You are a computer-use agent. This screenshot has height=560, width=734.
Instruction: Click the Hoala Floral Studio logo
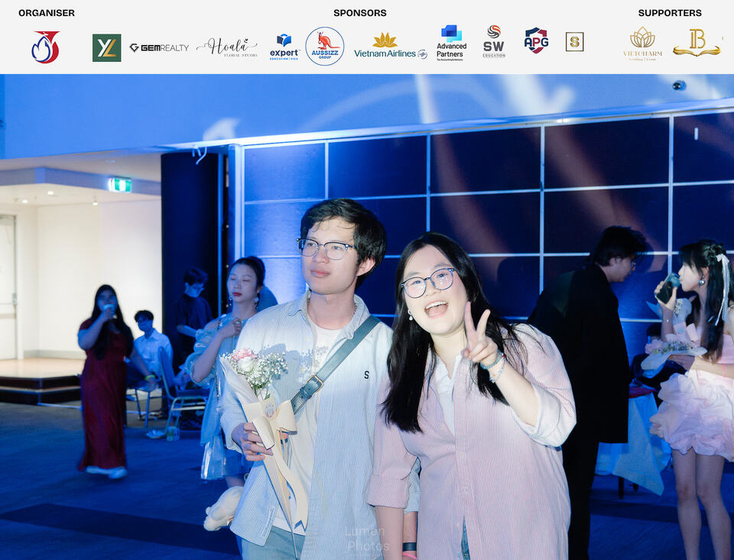tap(227, 47)
